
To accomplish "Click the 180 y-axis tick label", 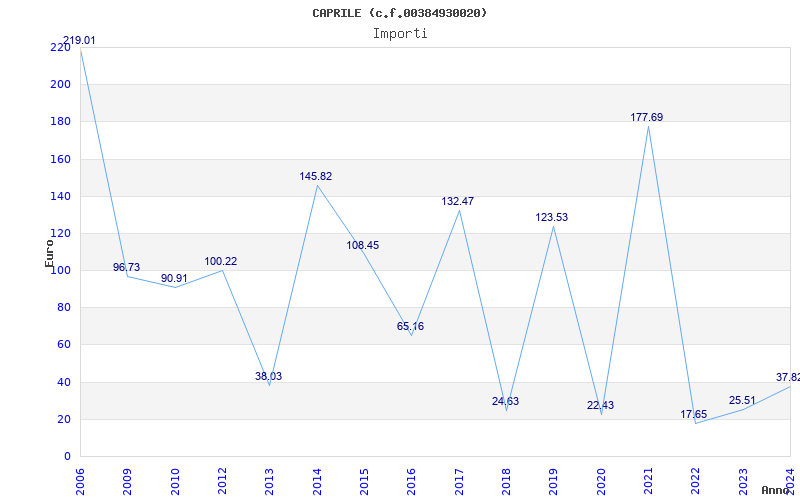I will pyautogui.click(x=60, y=122).
